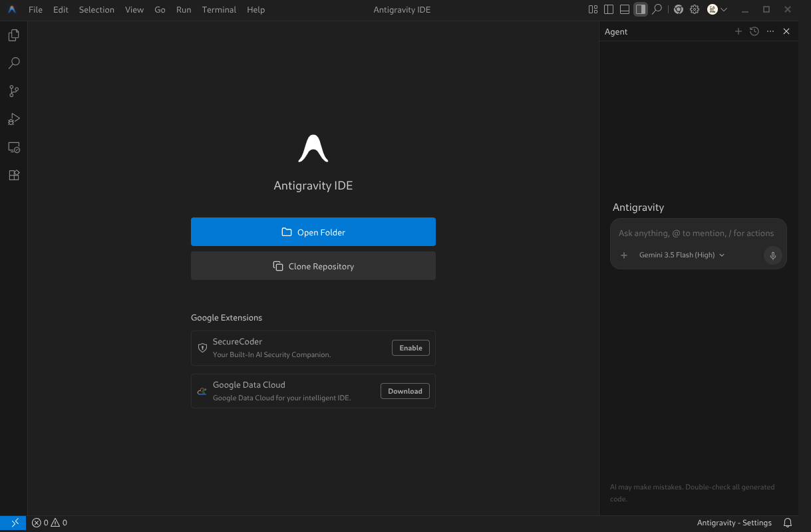Open the notifications bell
The image size is (811, 532).
click(788, 523)
